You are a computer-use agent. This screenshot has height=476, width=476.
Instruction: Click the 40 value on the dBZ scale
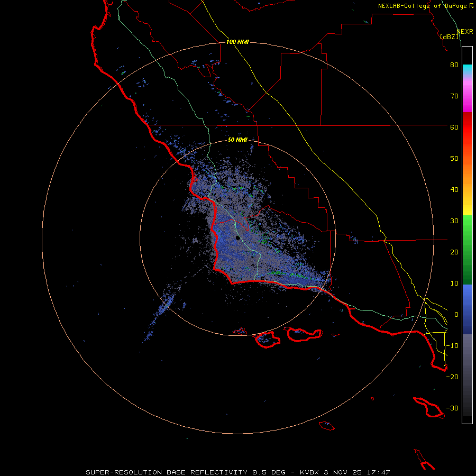[x=454, y=190]
